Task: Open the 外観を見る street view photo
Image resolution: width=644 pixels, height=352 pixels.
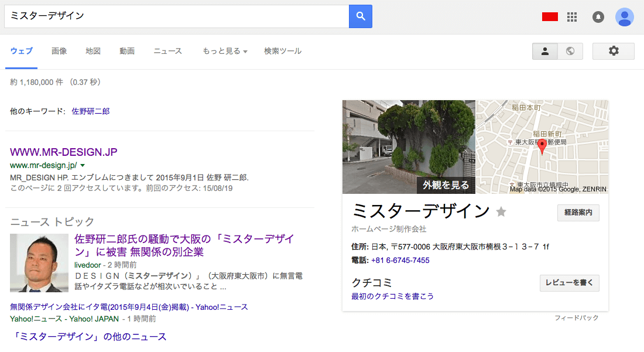Action: 409,147
